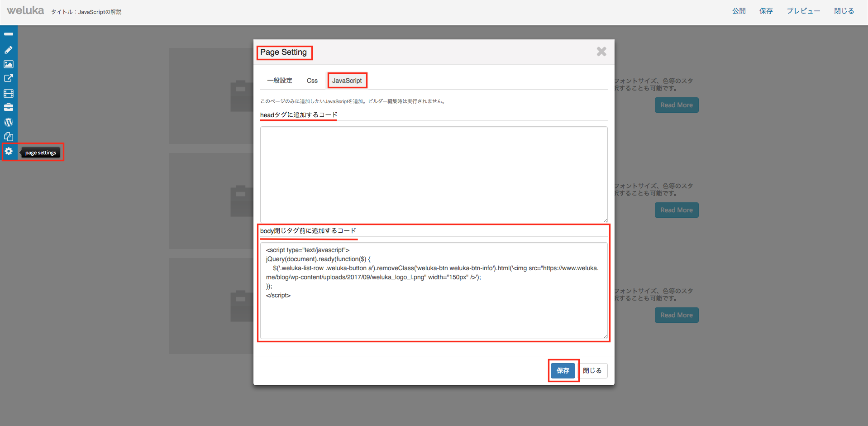Click the weluka logo
Screen dimensions: 868x426
pos(25,10)
